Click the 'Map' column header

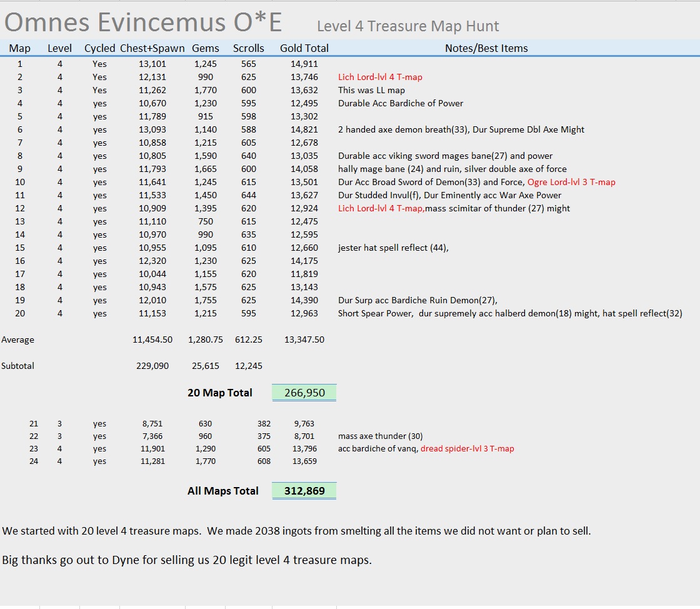click(x=19, y=48)
